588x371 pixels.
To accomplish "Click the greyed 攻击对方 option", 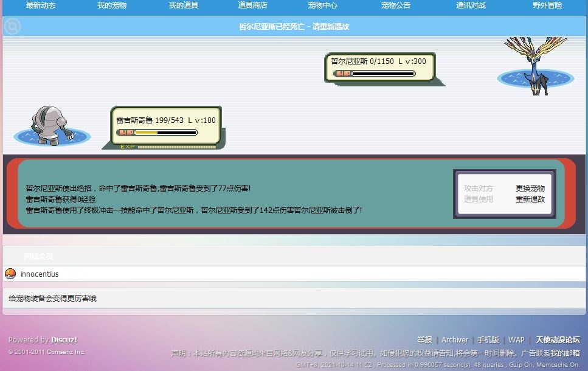I will pyautogui.click(x=479, y=189).
